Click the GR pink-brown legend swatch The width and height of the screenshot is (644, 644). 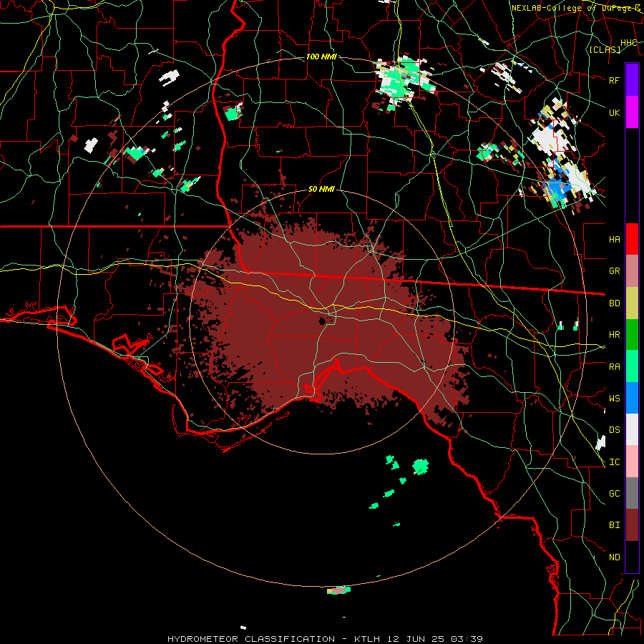pyautogui.click(x=632, y=271)
